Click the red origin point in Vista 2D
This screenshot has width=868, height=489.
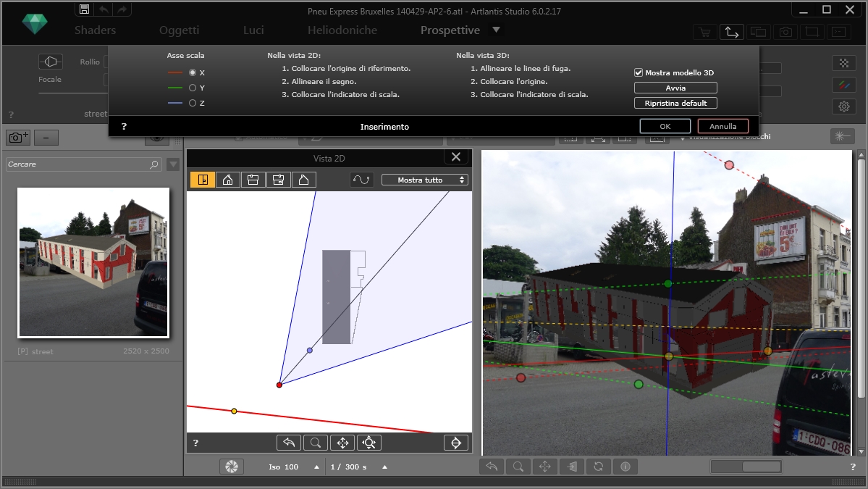click(x=279, y=385)
